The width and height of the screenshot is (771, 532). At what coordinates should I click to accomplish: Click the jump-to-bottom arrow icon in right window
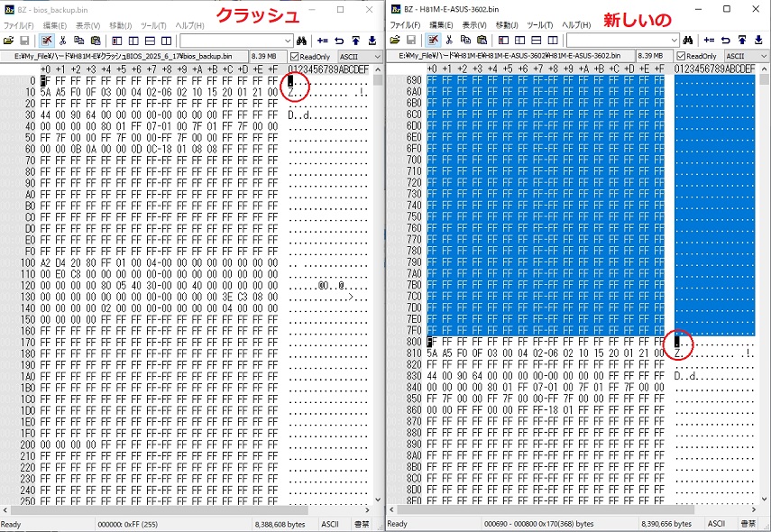coord(758,41)
